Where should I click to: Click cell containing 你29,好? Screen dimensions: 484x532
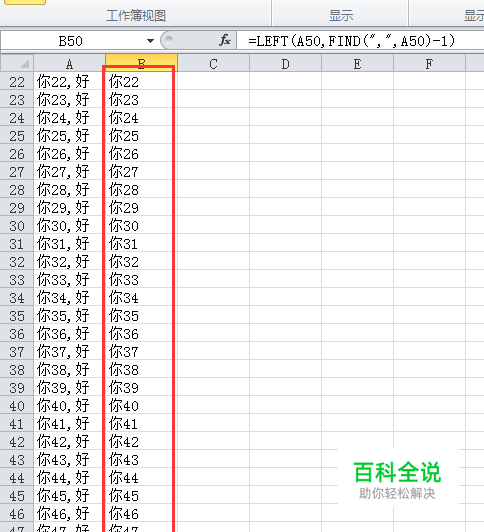pyautogui.click(x=69, y=207)
